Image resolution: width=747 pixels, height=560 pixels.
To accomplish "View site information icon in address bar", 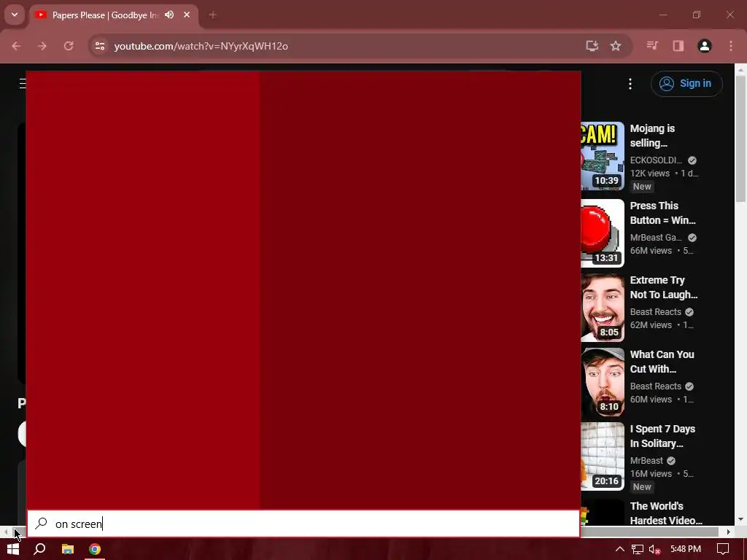I will tap(99, 46).
